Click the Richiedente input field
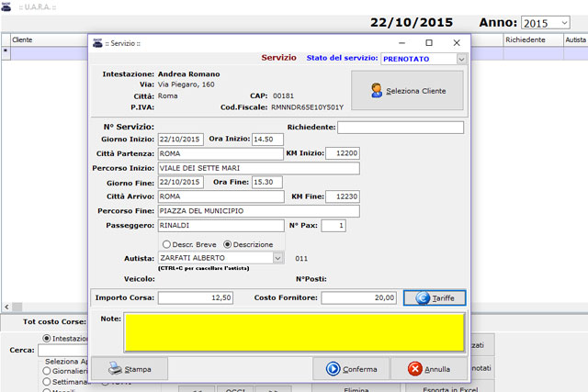This screenshot has height=392, width=588. [x=401, y=128]
